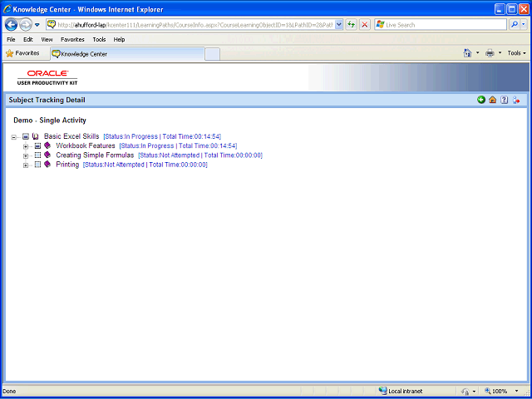
Task: Open the Help menu
Action: tap(119, 39)
